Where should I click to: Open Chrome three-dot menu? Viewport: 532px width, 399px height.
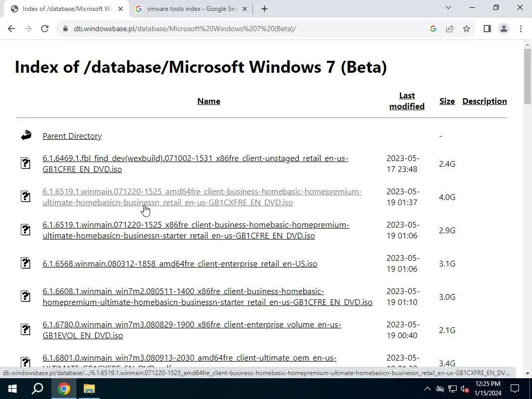pos(521,29)
